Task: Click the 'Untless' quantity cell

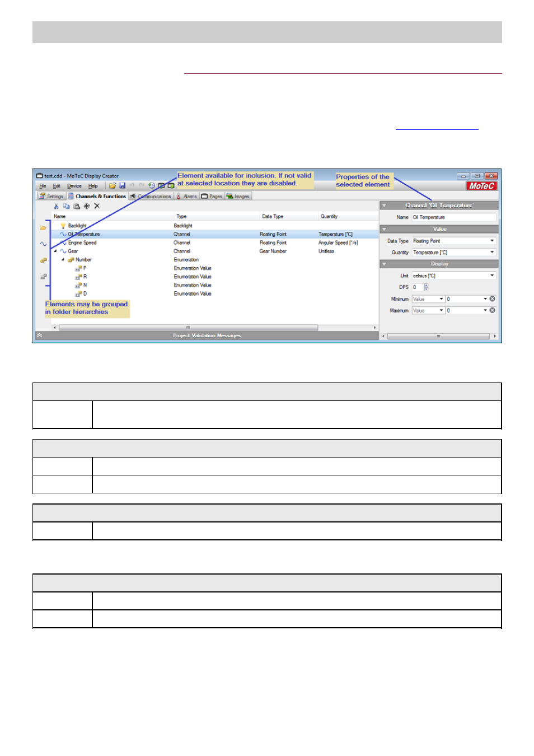Action: pyautogui.click(x=326, y=251)
